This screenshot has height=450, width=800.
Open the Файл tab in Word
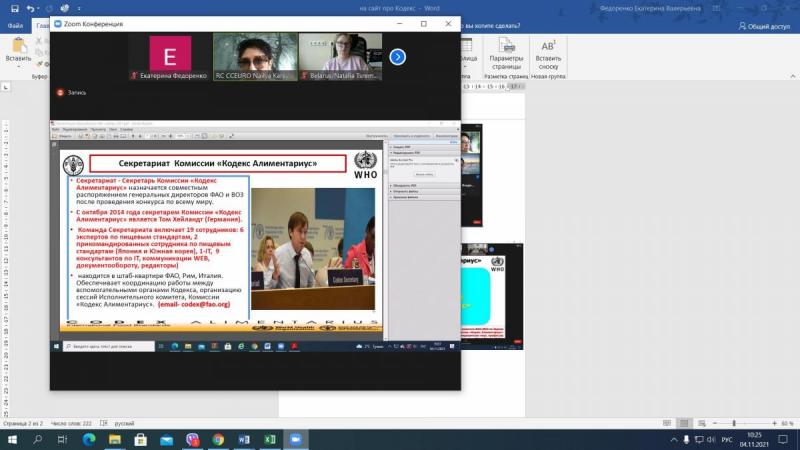(15, 25)
